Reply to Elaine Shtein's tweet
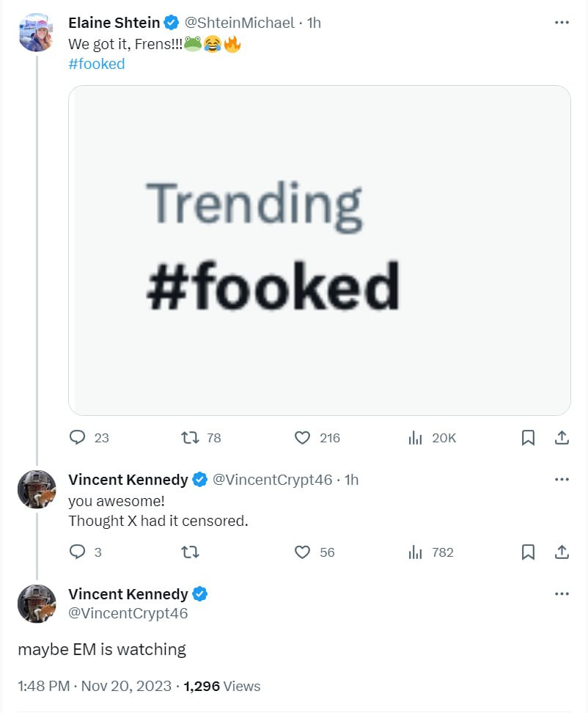 tap(78, 438)
